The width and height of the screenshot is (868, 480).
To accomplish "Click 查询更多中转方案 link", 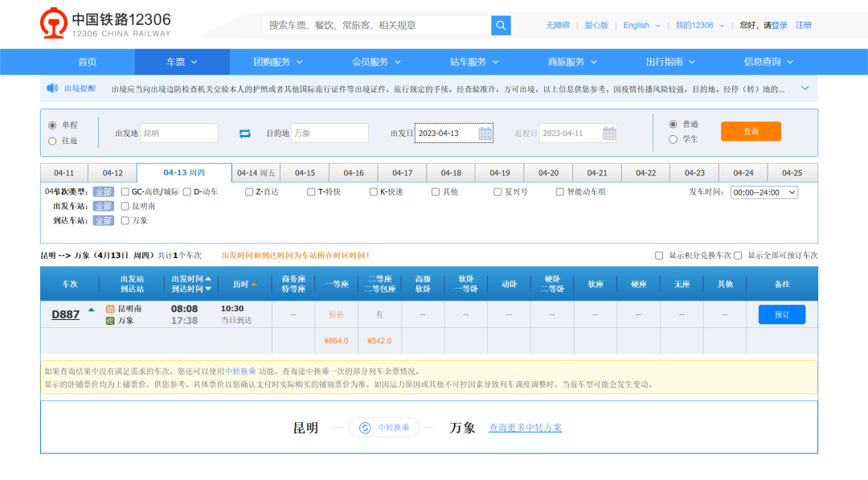I will [x=526, y=428].
